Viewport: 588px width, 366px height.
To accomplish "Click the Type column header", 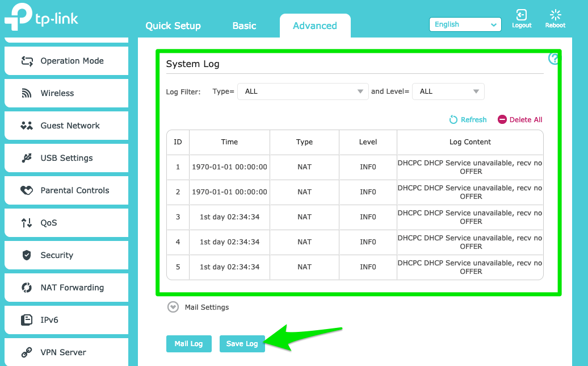I will pos(304,142).
